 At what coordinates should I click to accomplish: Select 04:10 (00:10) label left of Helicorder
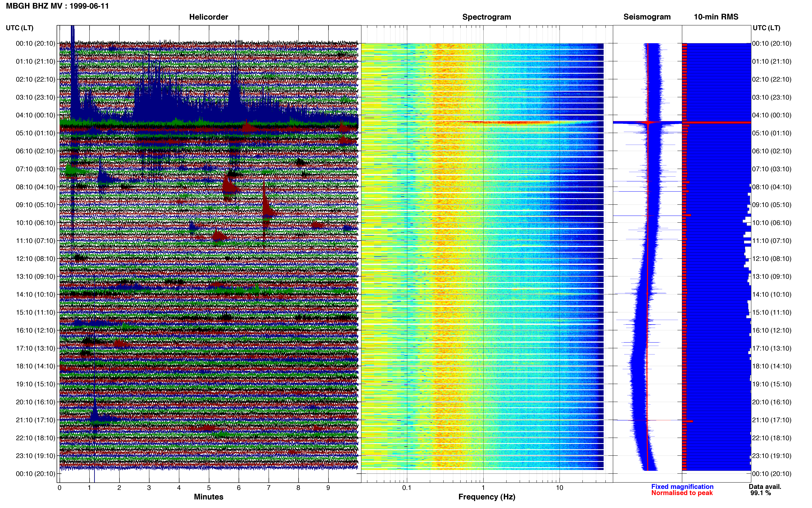(36, 115)
